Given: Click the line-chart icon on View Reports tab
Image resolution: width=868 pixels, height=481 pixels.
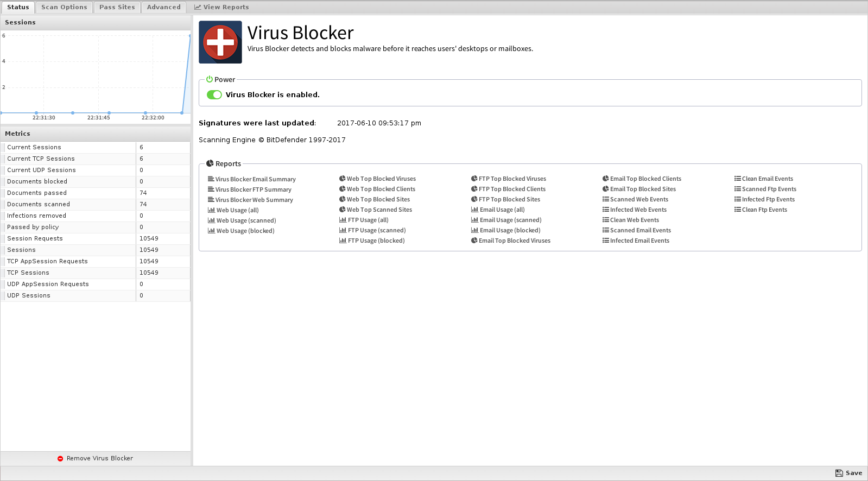Looking at the screenshot, I should tap(198, 7).
